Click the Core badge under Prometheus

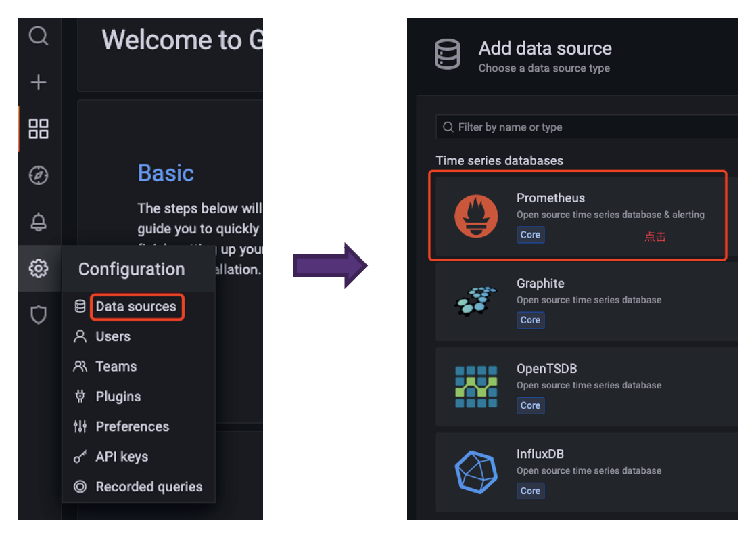(x=530, y=235)
